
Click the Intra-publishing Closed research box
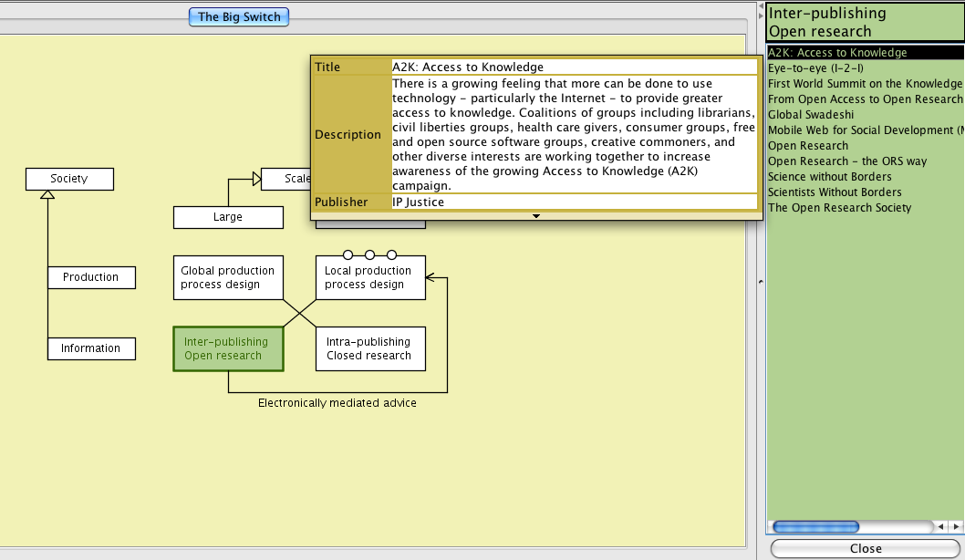pyautogui.click(x=369, y=348)
